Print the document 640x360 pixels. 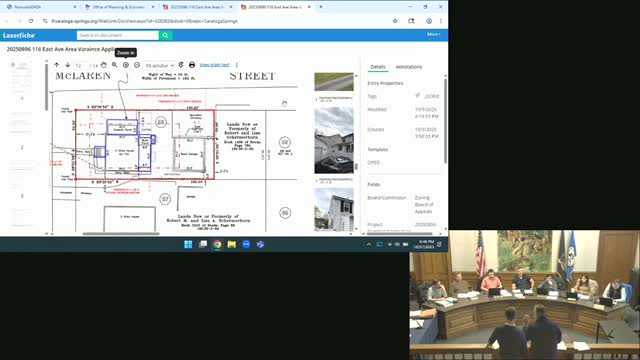click(x=192, y=65)
